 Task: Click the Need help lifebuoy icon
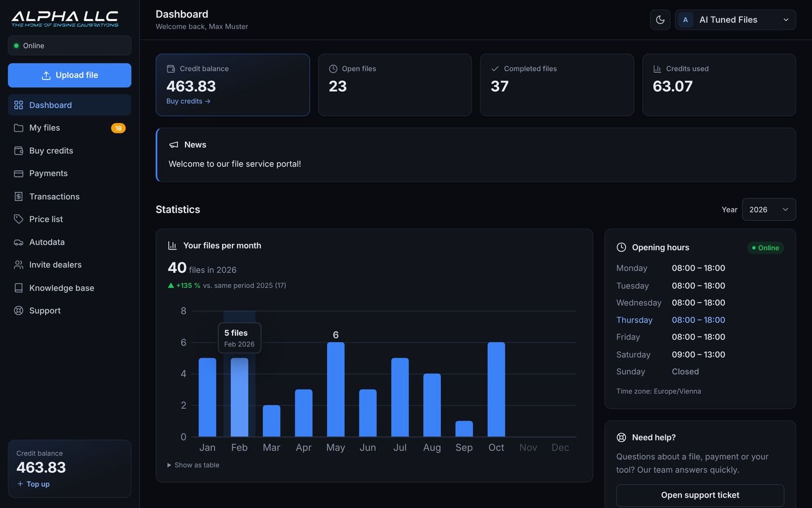pos(621,438)
